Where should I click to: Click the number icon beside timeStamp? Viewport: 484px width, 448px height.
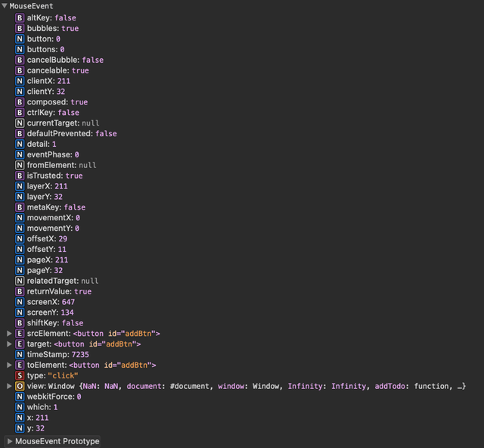coord(20,355)
